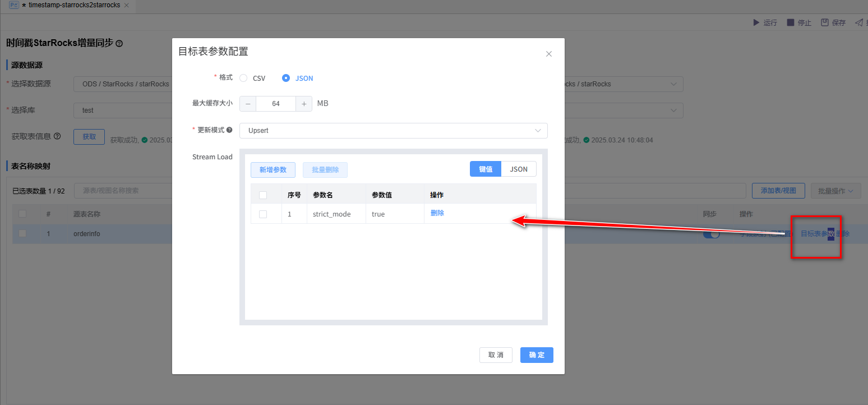Toggle the select-all checkbox in parameter table header
This screenshot has width=868, height=405.
click(263, 195)
